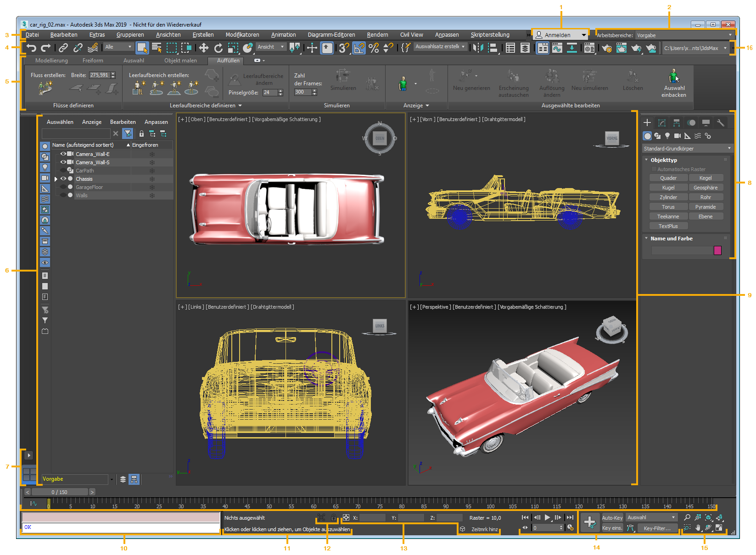Expand the Chassis tree node
This screenshot has height=555, width=756.
(x=56, y=179)
